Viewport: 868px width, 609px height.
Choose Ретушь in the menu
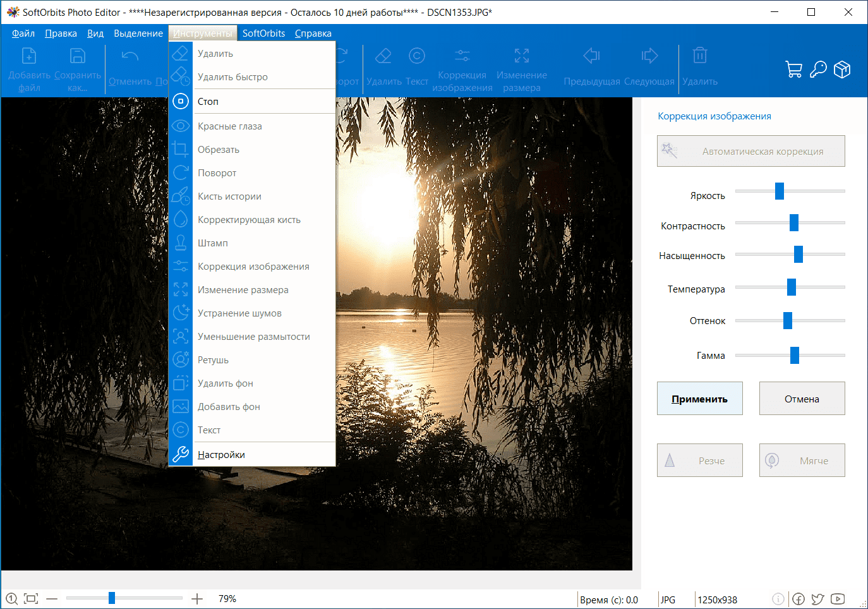(252, 360)
